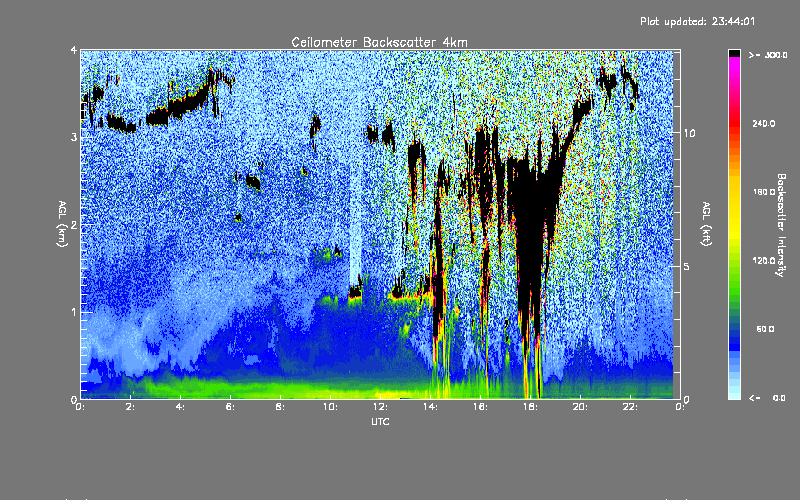Select the "16:" UTC tick label
This screenshot has height=500, width=800.
[x=480, y=407]
